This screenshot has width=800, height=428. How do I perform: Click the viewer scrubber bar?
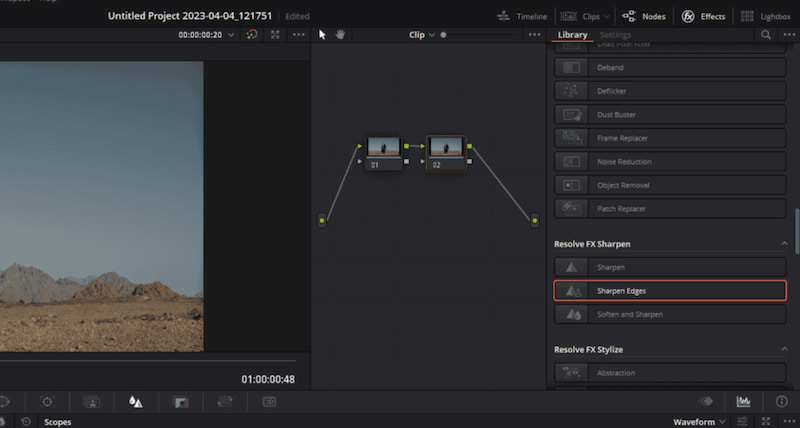pyautogui.click(x=147, y=361)
